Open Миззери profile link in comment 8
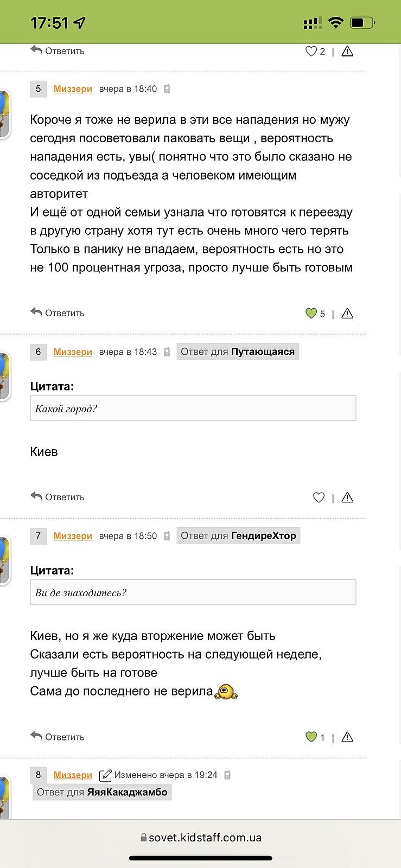This screenshot has height=868, width=401. [x=73, y=775]
